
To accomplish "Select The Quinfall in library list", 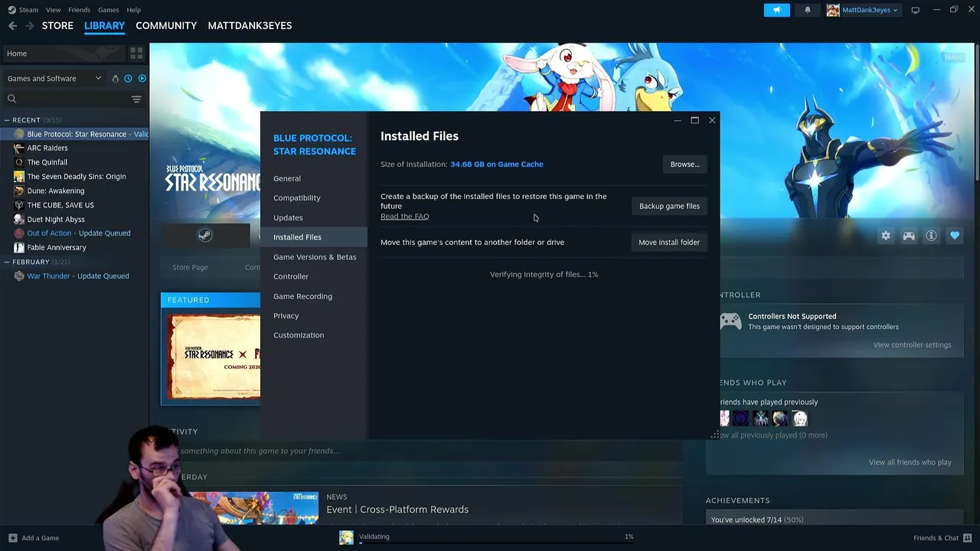I will point(47,162).
